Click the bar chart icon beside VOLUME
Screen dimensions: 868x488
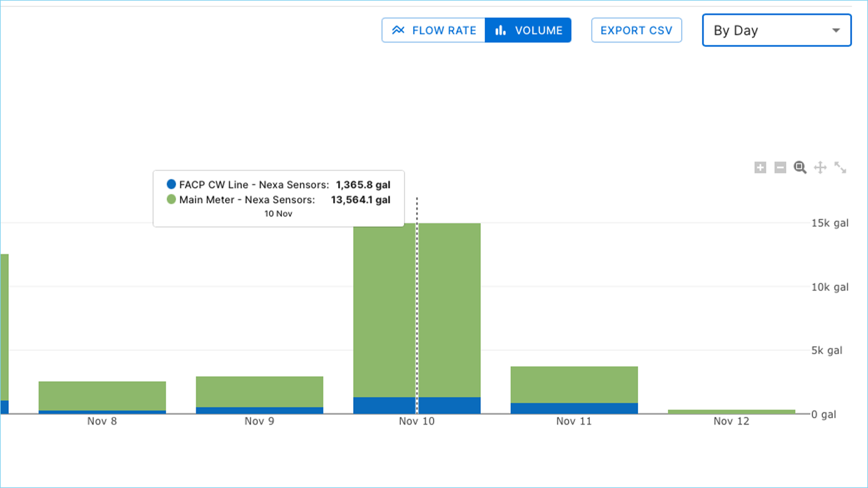[501, 30]
